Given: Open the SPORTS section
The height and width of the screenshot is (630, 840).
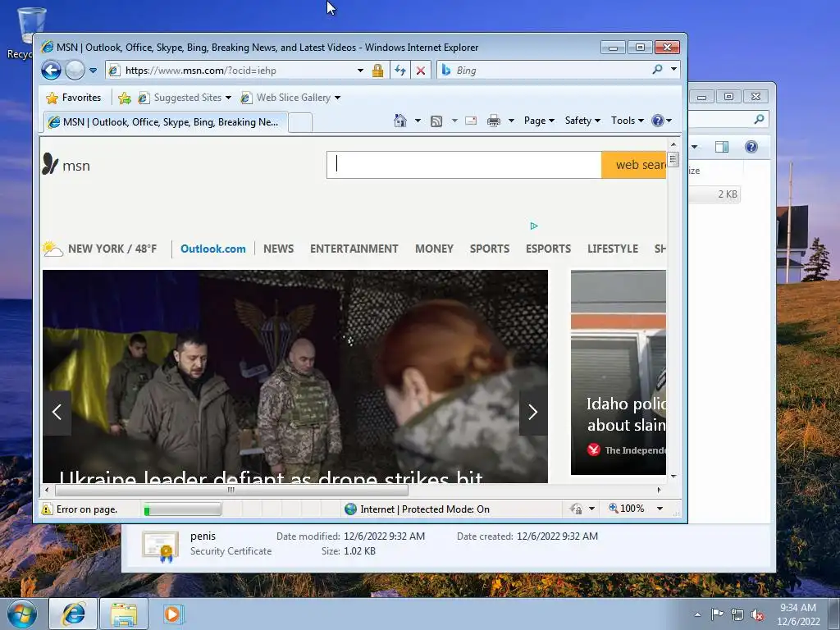Looking at the screenshot, I should click(490, 249).
